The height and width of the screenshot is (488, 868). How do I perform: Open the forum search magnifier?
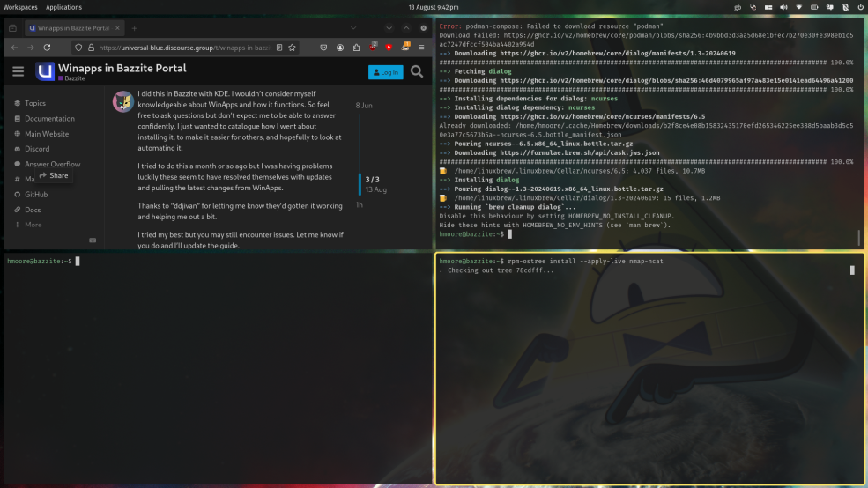[417, 71]
